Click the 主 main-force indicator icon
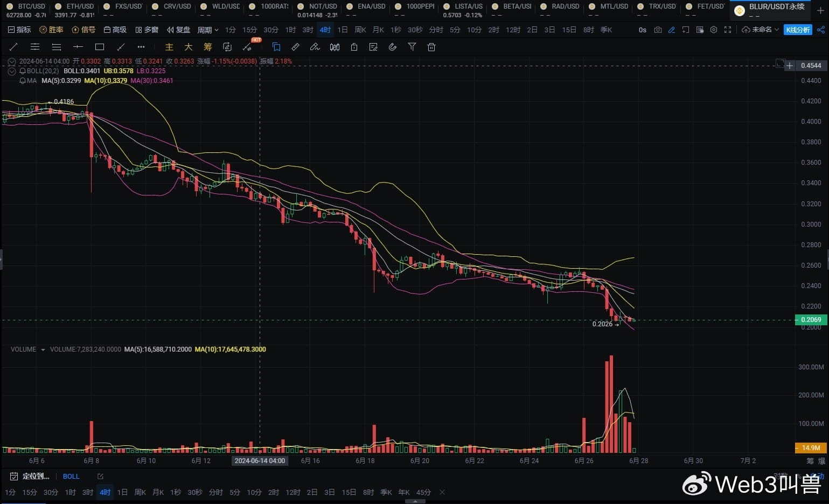Viewport: 829px width, 504px height. (x=169, y=47)
